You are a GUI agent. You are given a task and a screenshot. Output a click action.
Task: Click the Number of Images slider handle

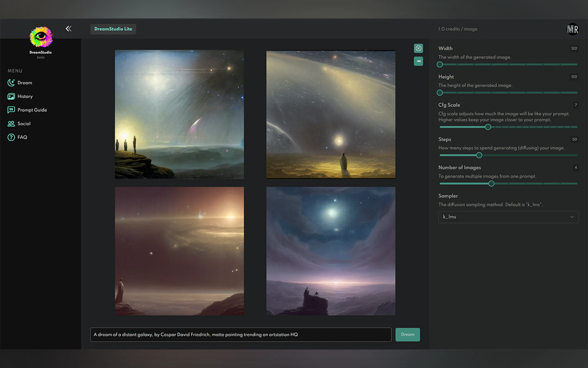click(491, 184)
